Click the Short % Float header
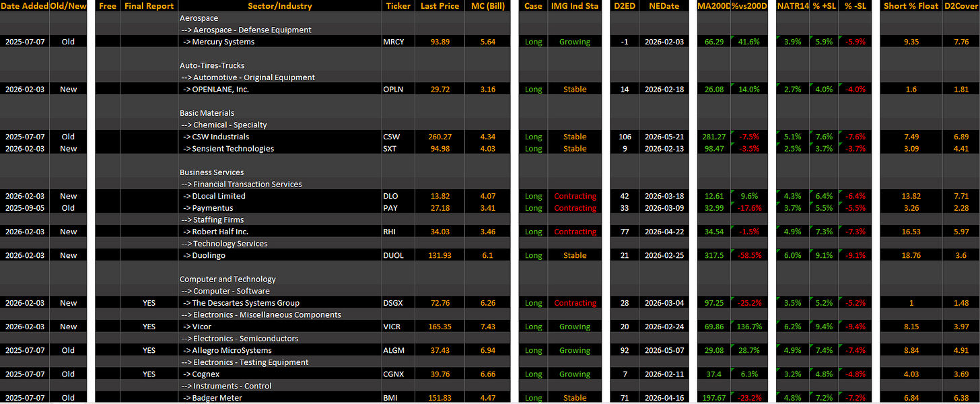Screen dimensions: 980x404 tap(911, 6)
